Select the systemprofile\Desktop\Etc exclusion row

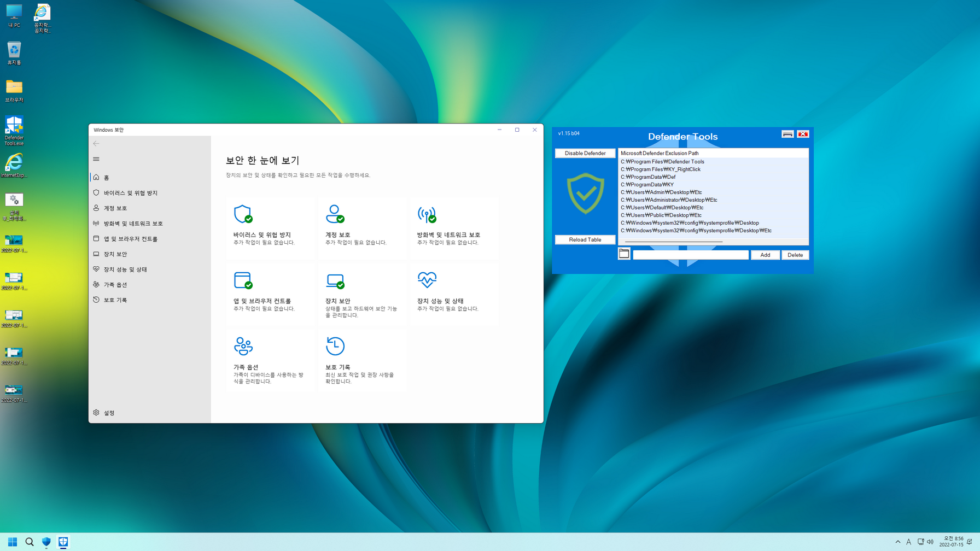tap(713, 231)
